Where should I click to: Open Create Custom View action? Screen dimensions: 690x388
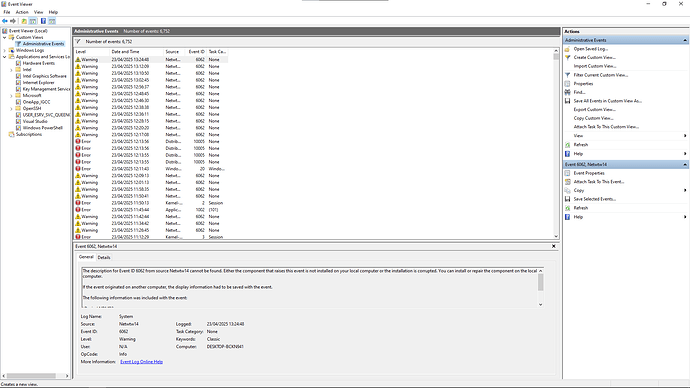tap(595, 58)
